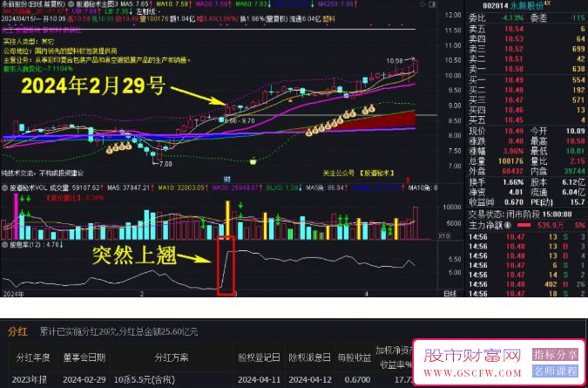Click the green apple marker on chart

pos(253,161)
